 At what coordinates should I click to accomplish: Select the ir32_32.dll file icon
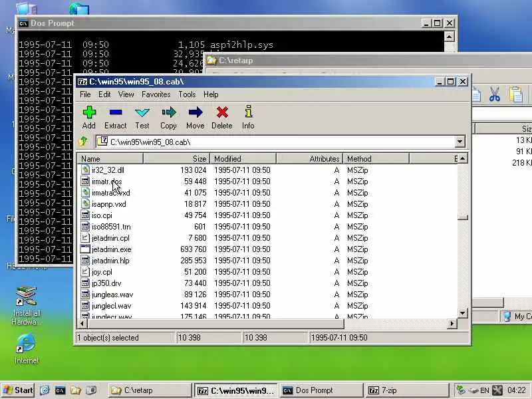85,170
